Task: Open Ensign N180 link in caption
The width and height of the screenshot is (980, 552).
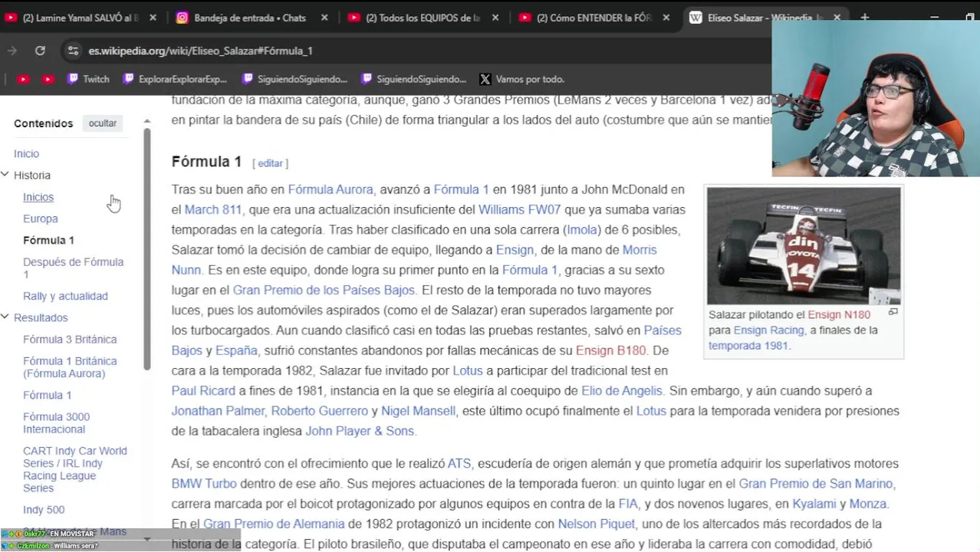Action: 839,314
